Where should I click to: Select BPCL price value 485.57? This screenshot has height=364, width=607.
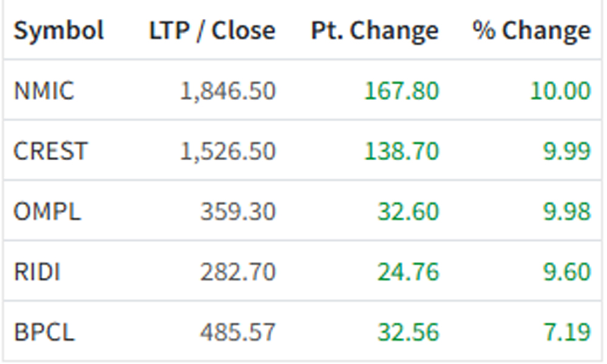(x=238, y=332)
